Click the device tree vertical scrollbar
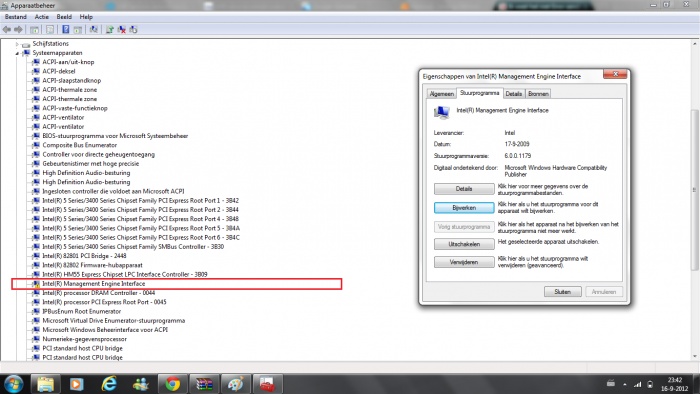Viewport: 700px width, 394px height. click(695, 190)
